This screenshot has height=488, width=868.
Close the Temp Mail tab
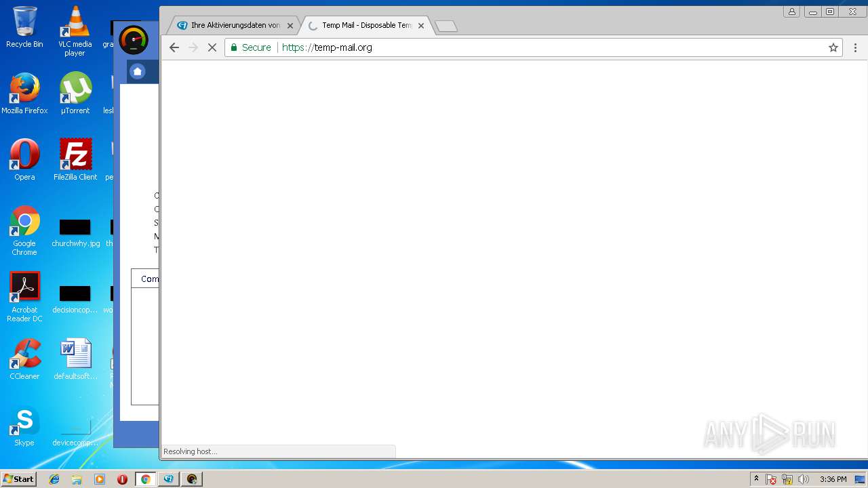click(x=421, y=26)
